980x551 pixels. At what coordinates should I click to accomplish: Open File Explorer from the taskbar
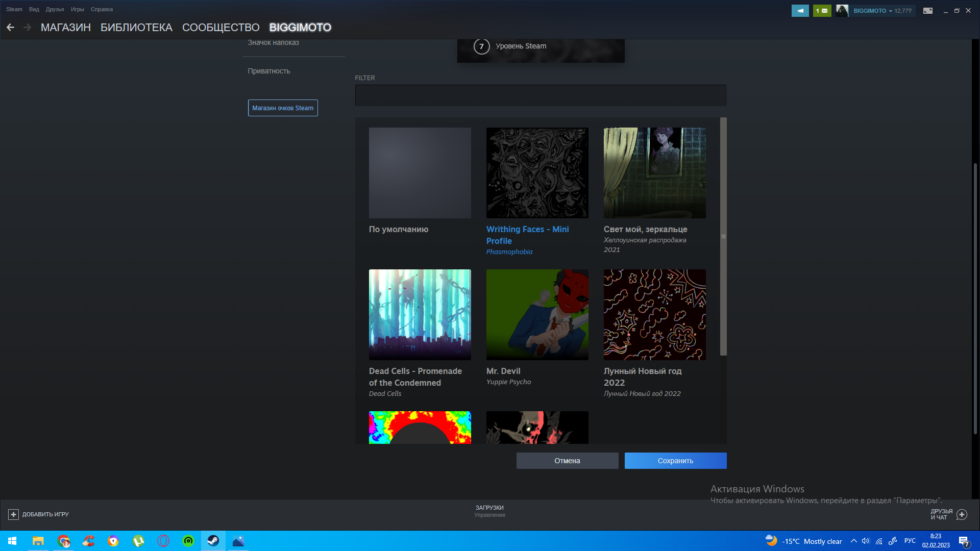tap(38, 541)
